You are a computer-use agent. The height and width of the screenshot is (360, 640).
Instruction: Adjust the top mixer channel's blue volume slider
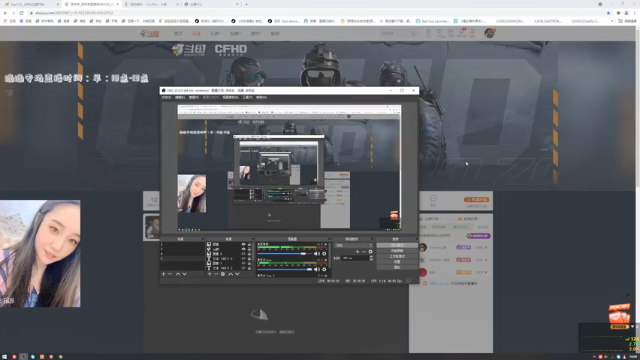pyautogui.click(x=282, y=253)
